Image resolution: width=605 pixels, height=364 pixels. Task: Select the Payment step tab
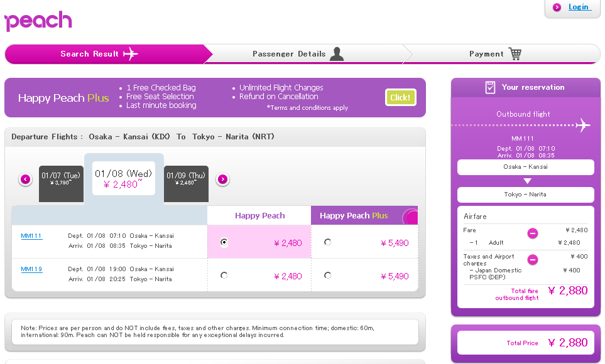pyautogui.click(x=501, y=54)
